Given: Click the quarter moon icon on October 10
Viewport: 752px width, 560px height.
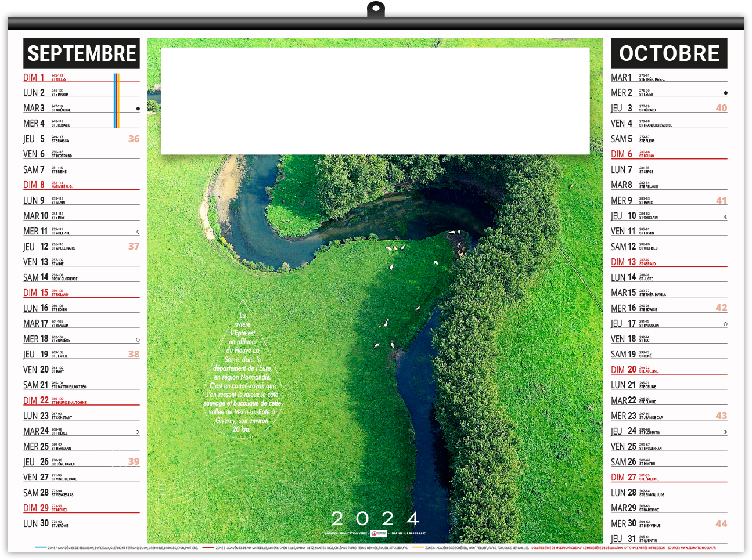Looking at the screenshot, I should tap(725, 216).
